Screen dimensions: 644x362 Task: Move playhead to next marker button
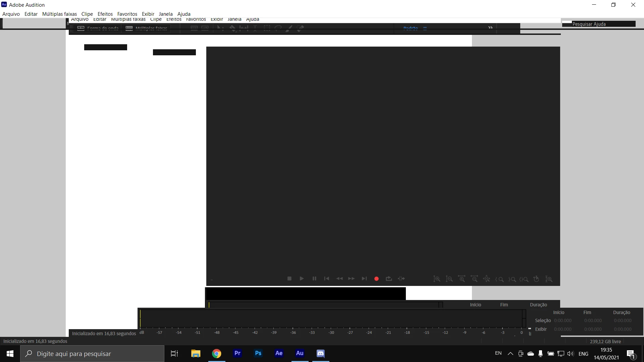point(364,279)
